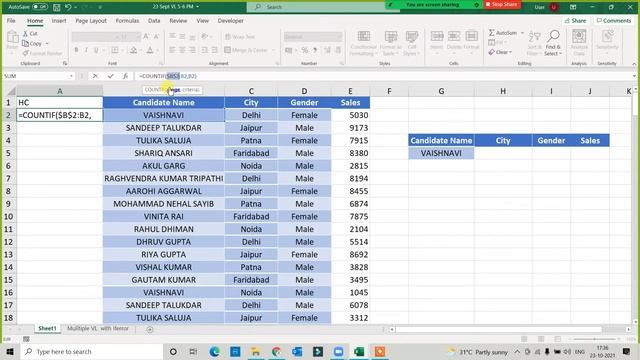This screenshot has width=640, height=360.
Task: Expand the formula bar chevron
Action: 634,76
